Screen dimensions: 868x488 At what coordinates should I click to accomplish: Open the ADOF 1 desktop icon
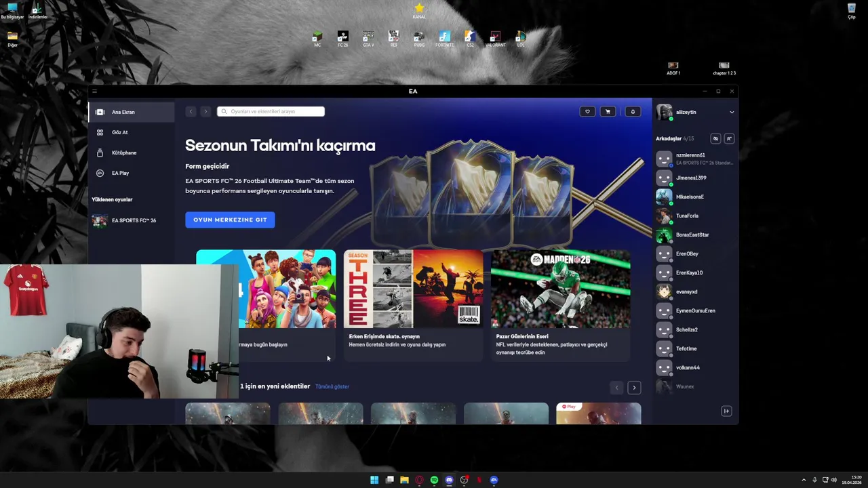(x=673, y=68)
